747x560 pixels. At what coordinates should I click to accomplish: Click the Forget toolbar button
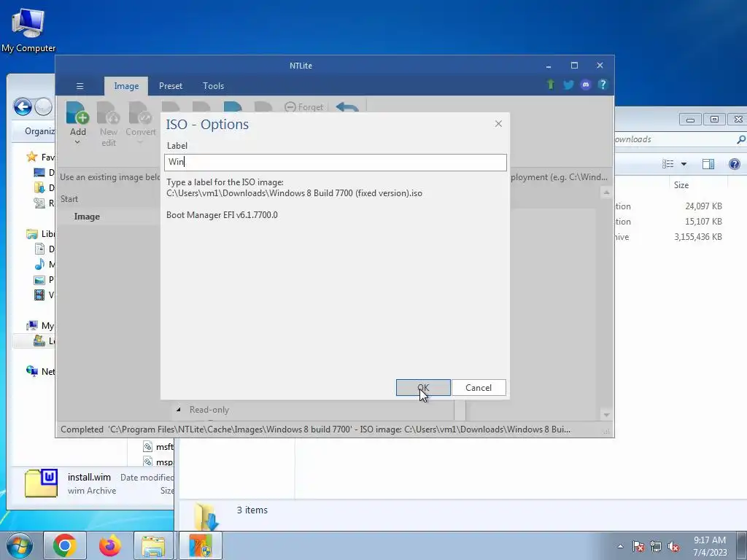(303, 107)
